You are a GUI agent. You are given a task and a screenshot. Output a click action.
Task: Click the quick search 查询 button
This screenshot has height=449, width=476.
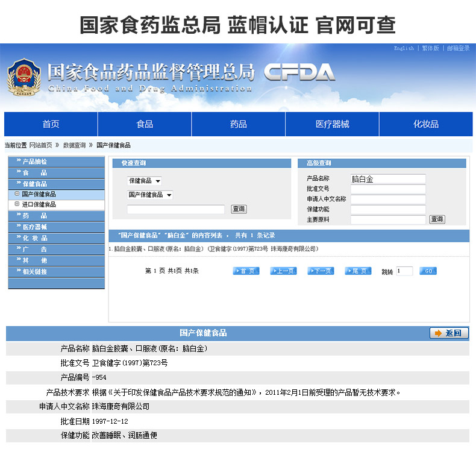[239, 209]
